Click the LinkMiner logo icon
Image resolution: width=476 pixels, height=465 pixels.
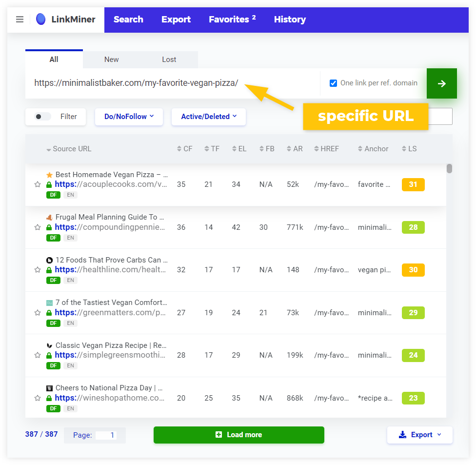40,19
